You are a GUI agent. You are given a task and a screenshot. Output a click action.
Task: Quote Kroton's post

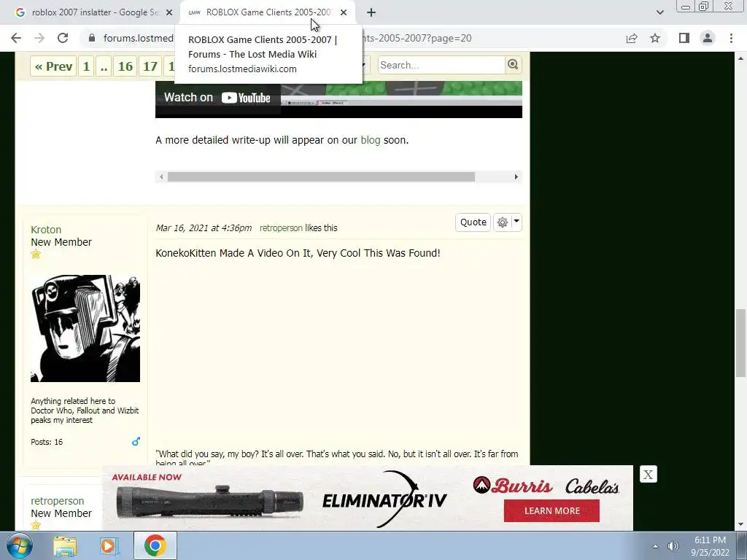tap(473, 222)
